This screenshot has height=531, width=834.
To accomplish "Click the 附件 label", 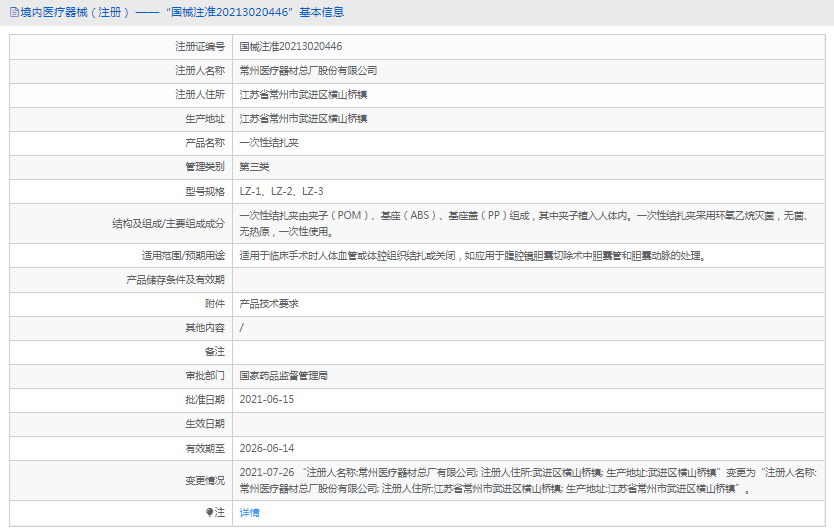I will (x=215, y=304).
